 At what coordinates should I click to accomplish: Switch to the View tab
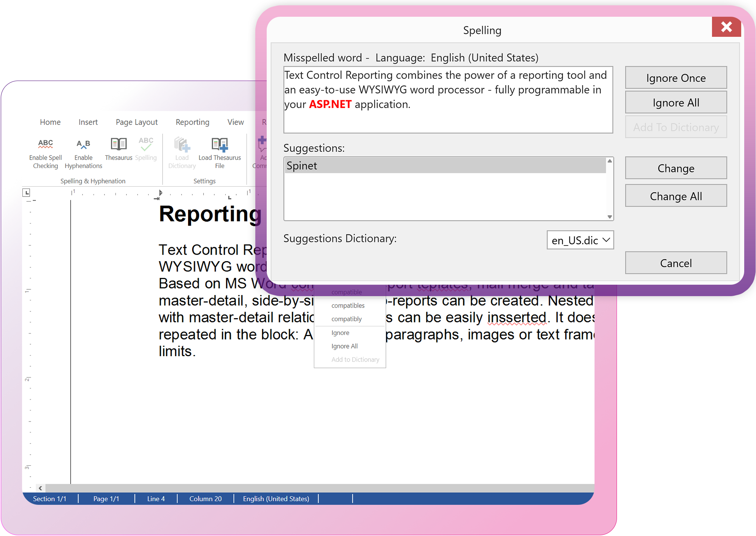[x=236, y=122]
